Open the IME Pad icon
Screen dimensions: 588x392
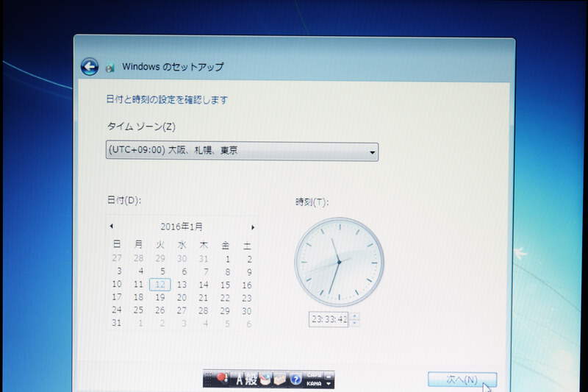(x=265, y=379)
